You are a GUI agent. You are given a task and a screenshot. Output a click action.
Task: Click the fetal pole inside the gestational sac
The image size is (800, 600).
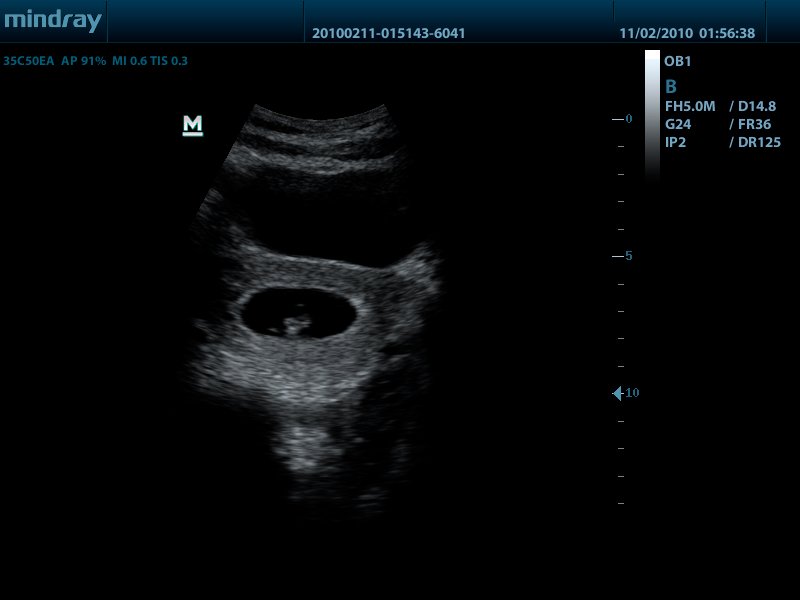pyautogui.click(x=294, y=324)
